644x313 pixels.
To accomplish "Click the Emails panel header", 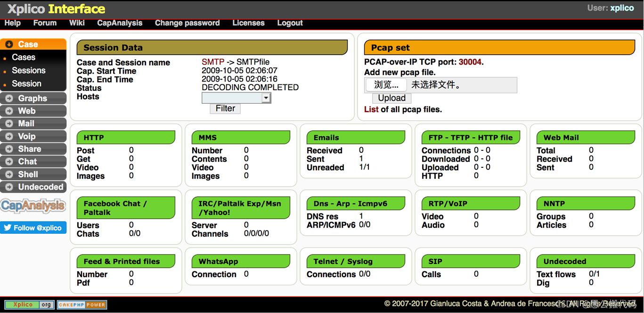I will click(x=356, y=138).
